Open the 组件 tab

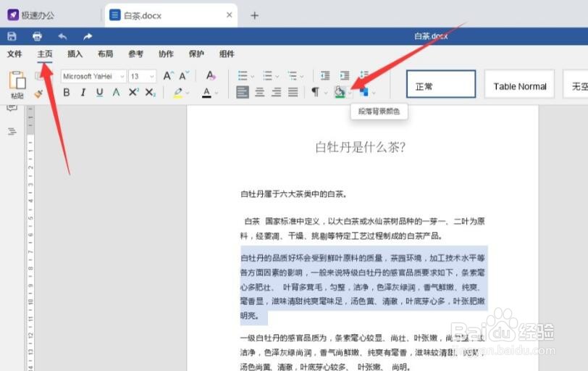227,54
